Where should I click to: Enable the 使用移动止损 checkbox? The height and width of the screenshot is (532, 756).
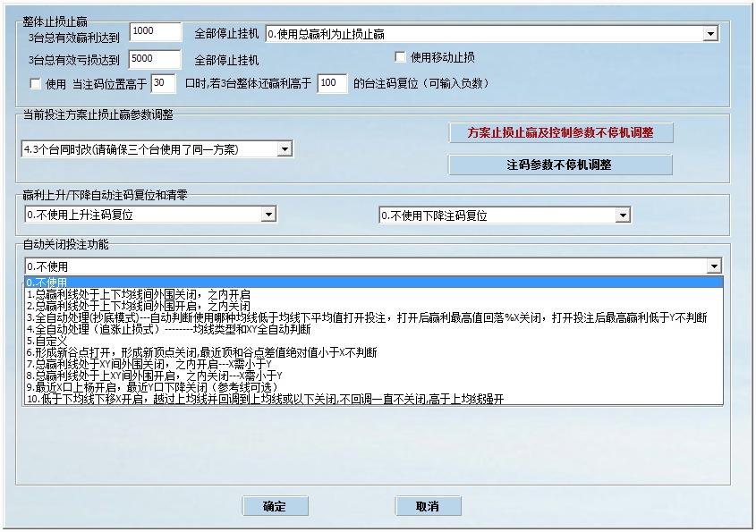click(x=400, y=58)
